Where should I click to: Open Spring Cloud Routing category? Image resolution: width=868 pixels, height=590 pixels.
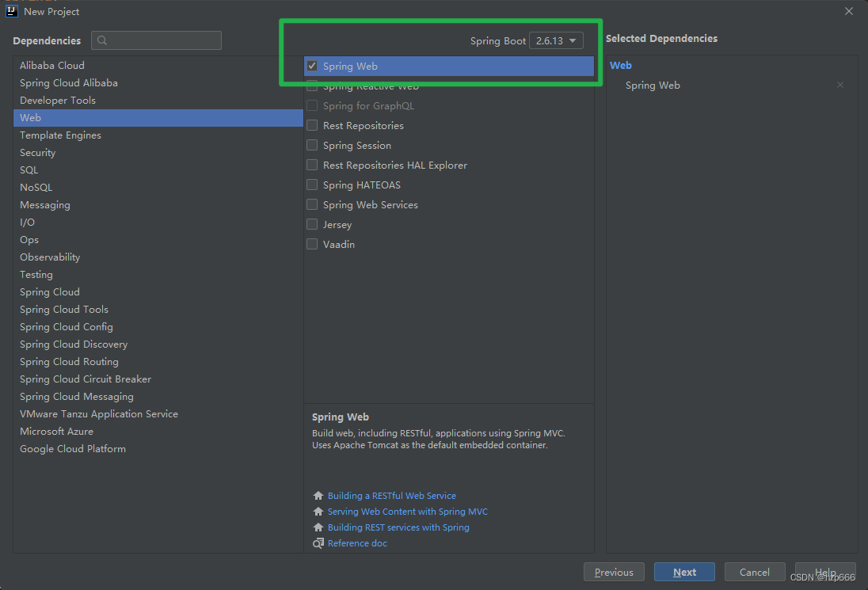coord(158,362)
